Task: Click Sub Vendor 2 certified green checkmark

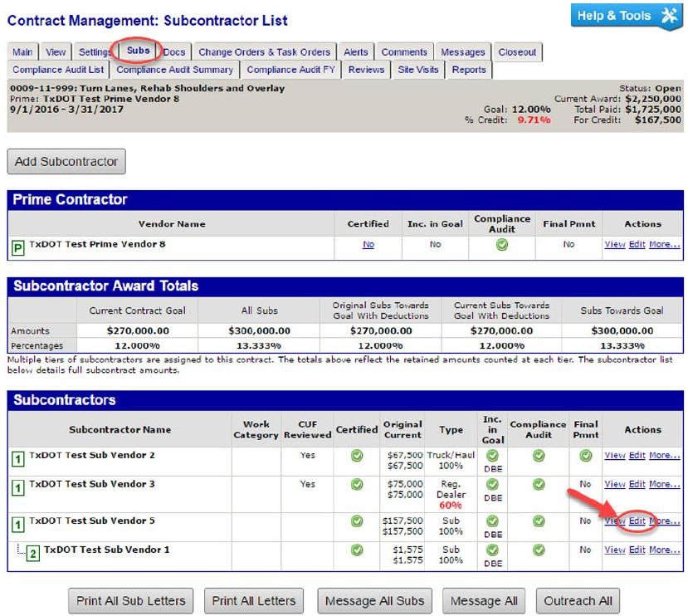Action: pos(357,456)
